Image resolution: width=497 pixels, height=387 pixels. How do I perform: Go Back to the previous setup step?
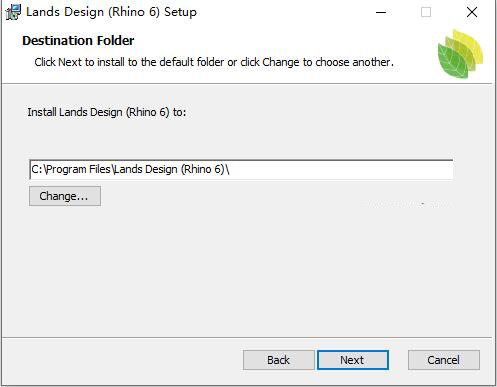pos(278,360)
